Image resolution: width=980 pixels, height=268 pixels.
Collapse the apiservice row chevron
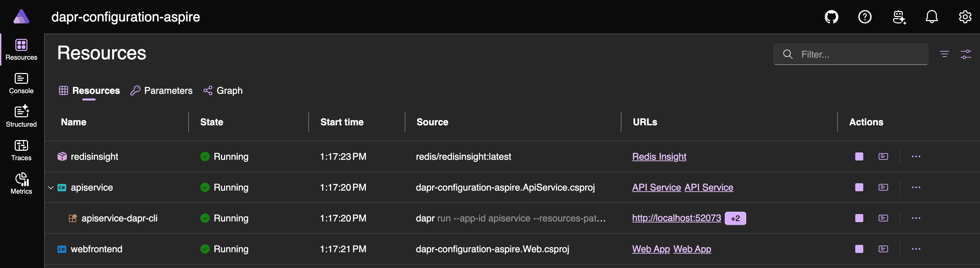[51, 188]
